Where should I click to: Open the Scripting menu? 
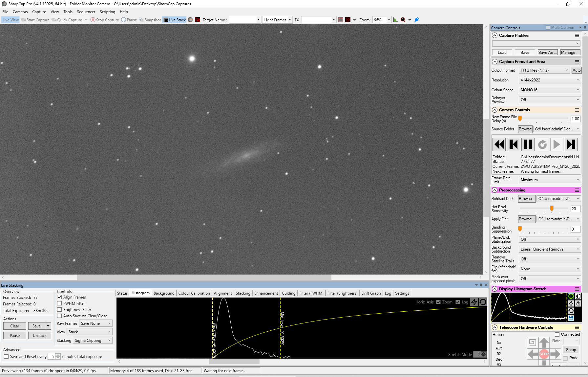click(107, 12)
